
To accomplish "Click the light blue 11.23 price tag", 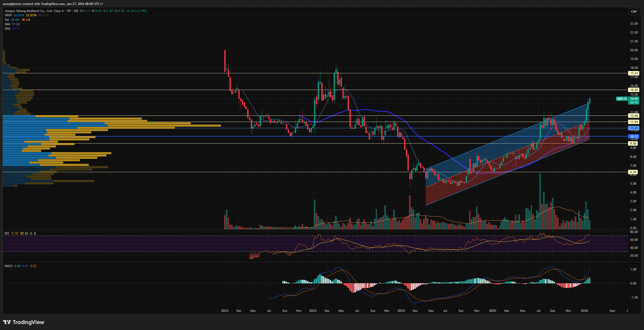I will (x=634, y=128).
